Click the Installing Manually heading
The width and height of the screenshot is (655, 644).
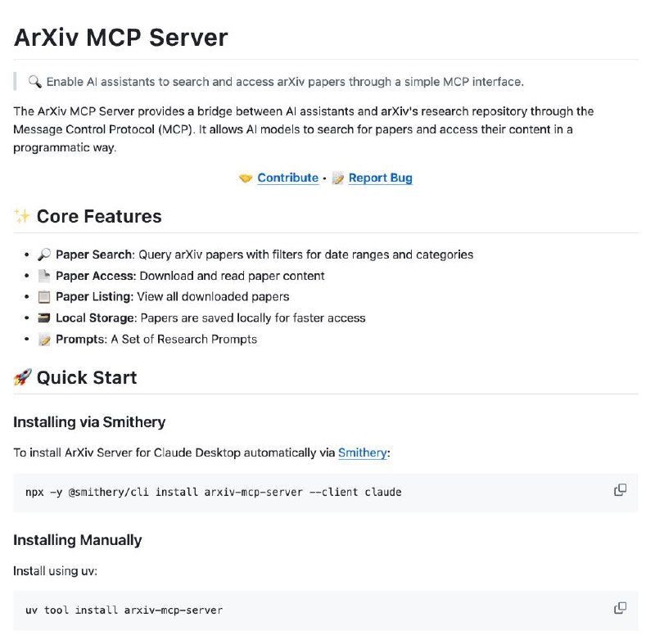coord(78,540)
